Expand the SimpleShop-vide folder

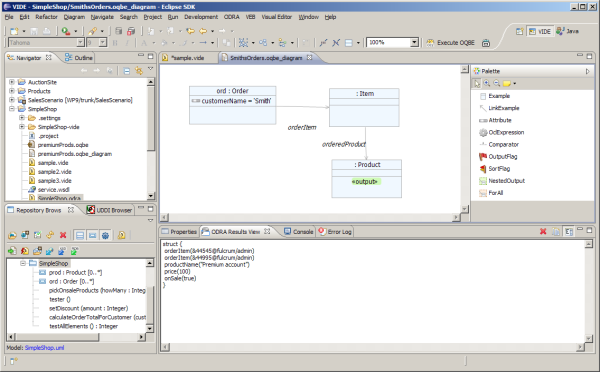[x=22, y=127]
